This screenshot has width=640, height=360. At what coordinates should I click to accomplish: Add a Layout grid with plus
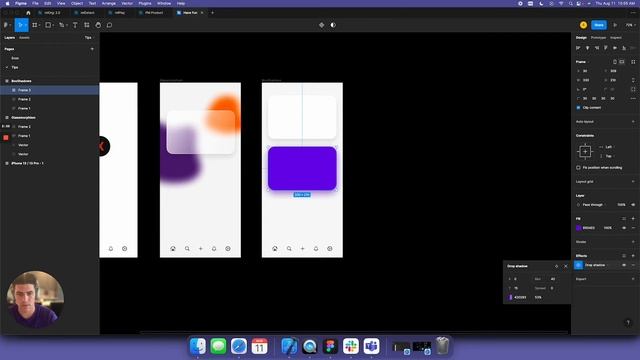633,182
